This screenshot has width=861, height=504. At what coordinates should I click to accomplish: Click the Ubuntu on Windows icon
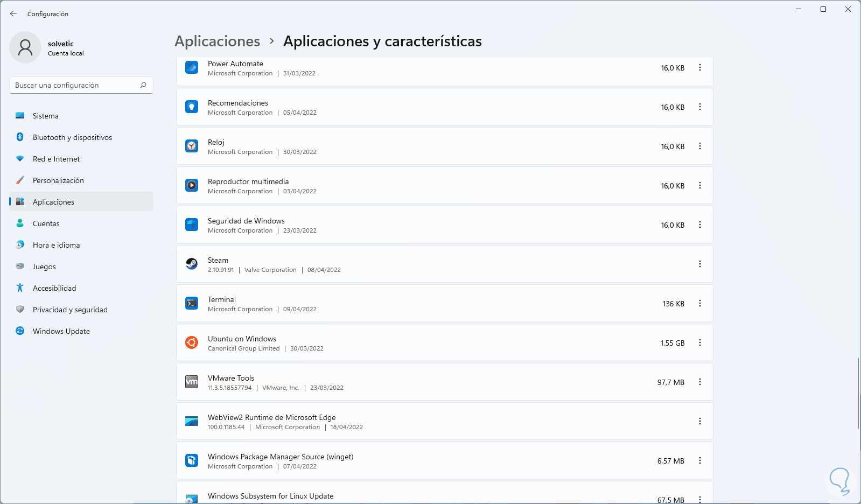click(x=192, y=342)
